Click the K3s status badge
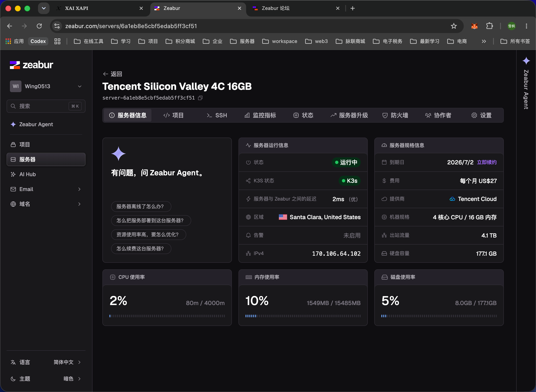Image resolution: width=536 pixels, height=392 pixels. coord(350,181)
